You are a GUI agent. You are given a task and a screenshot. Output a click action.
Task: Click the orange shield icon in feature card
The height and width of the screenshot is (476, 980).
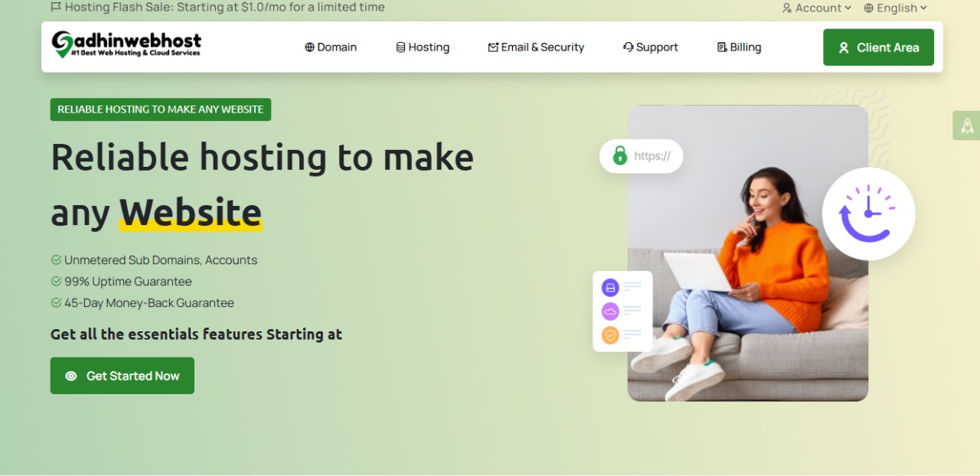[x=610, y=335]
